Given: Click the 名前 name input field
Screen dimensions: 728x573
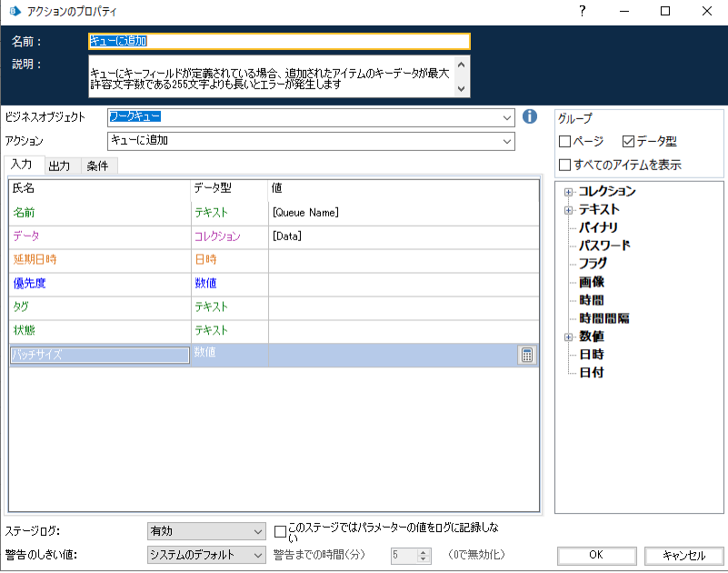Looking at the screenshot, I should coord(279,41).
